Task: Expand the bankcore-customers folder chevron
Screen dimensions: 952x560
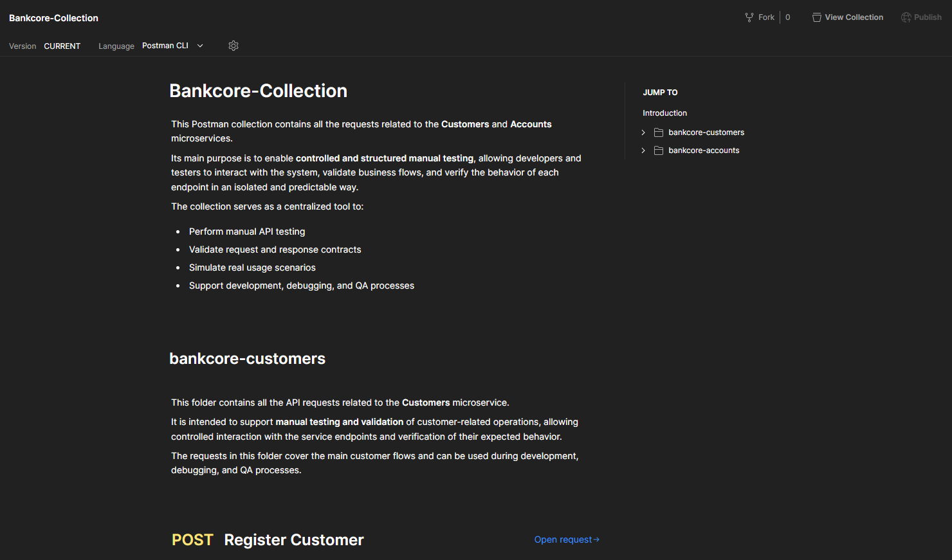Action: (x=643, y=132)
